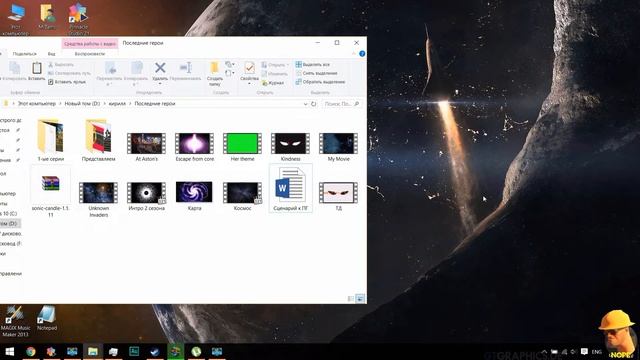Click the Steam icon in the taskbar
The height and width of the screenshot is (360, 640).
coord(155,351)
